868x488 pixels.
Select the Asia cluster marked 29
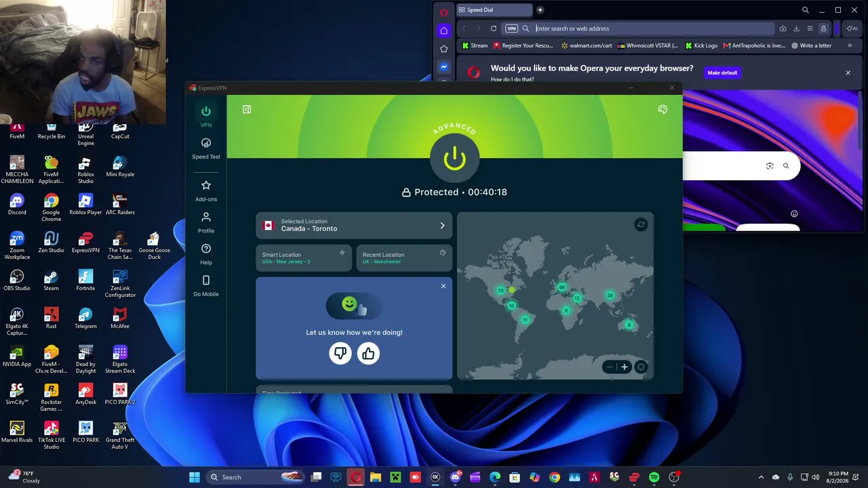pyautogui.click(x=610, y=296)
